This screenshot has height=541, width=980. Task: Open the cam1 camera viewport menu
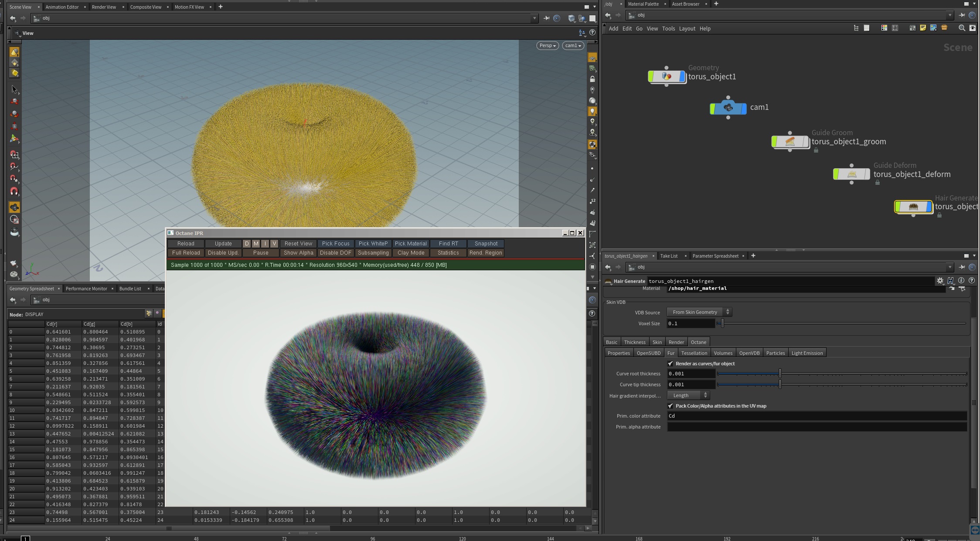pos(573,45)
